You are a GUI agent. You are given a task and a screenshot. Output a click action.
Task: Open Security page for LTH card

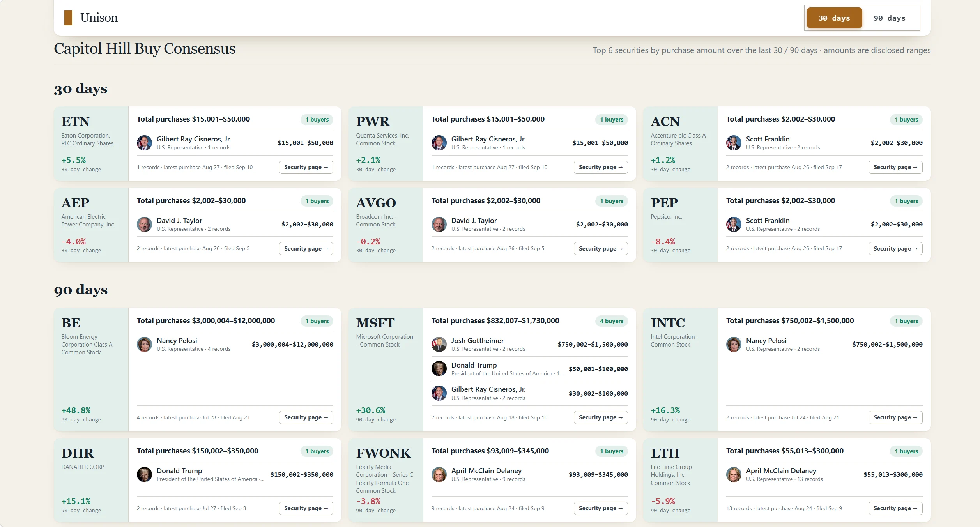click(x=895, y=508)
